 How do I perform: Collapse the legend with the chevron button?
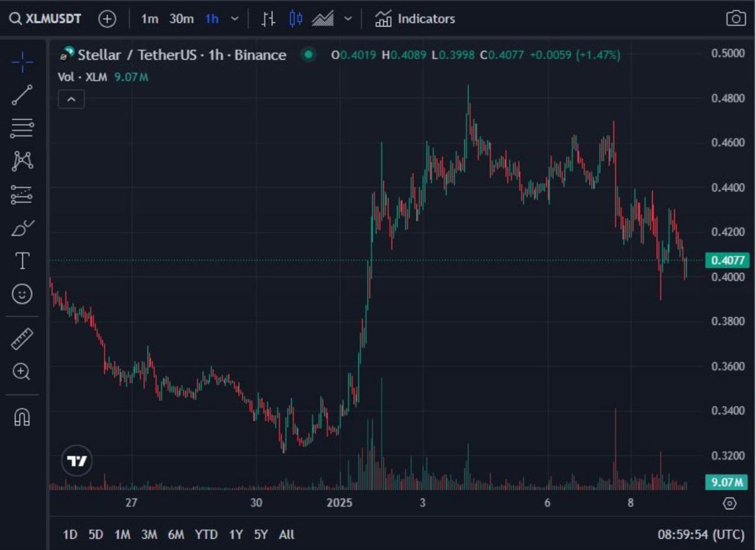pyautogui.click(x=71, y=99)
